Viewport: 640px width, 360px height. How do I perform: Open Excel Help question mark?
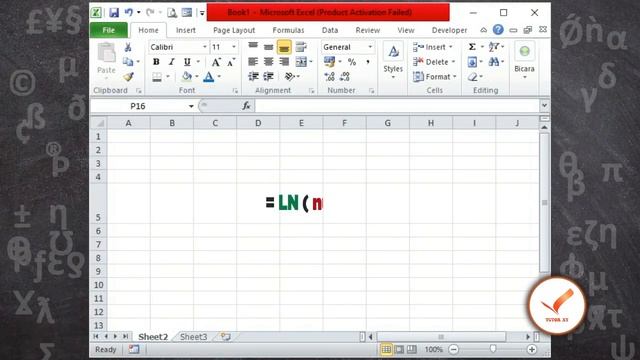498,30
